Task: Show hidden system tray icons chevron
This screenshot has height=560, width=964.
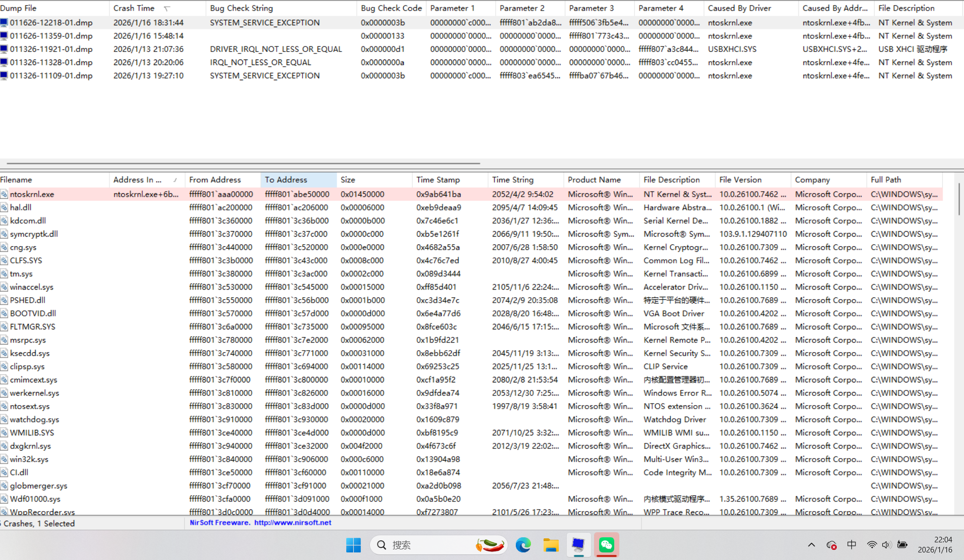Action: pos(812,545)
